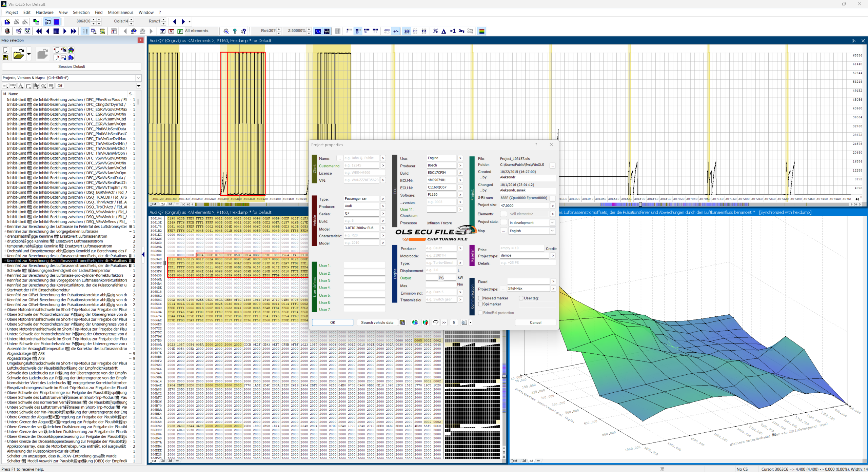This screenshot has height=472, width=868.
Task: Click the mail envelope icon in Map selection
Action: tap(63, 58)
